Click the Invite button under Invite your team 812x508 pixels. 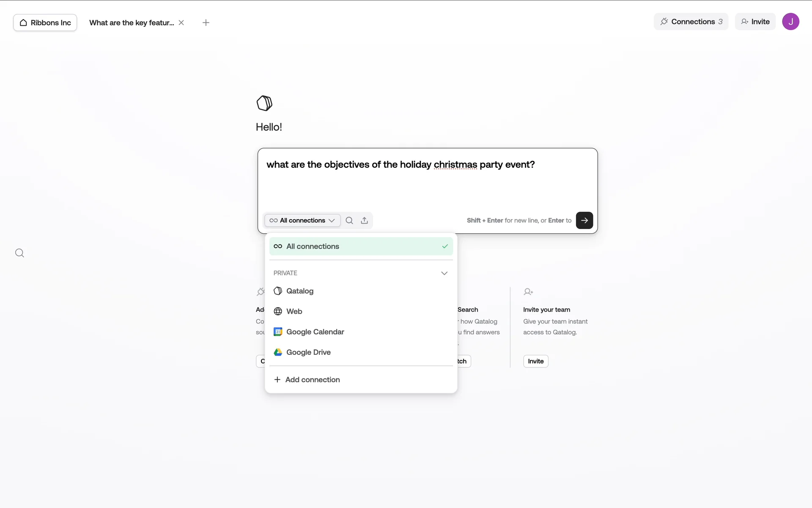tap(535, 361)
